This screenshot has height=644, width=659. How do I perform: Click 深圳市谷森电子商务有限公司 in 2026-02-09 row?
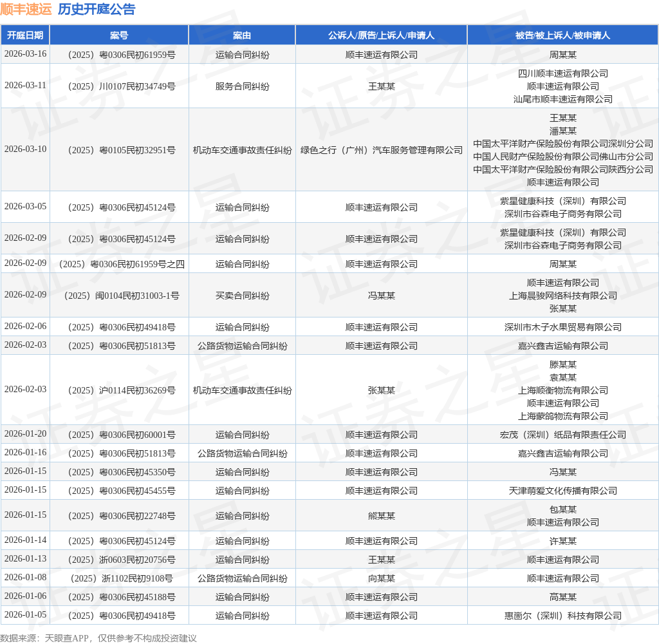point(562,245)
